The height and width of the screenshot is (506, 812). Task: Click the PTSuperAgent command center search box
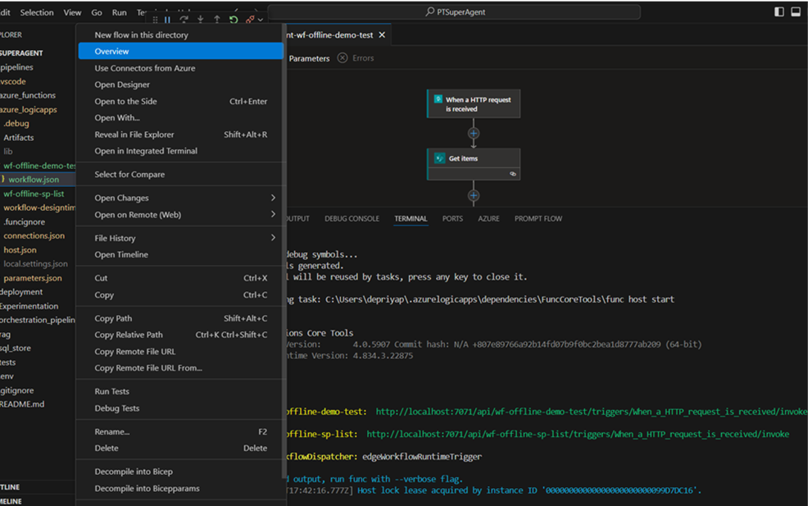[x=454, y=12]
